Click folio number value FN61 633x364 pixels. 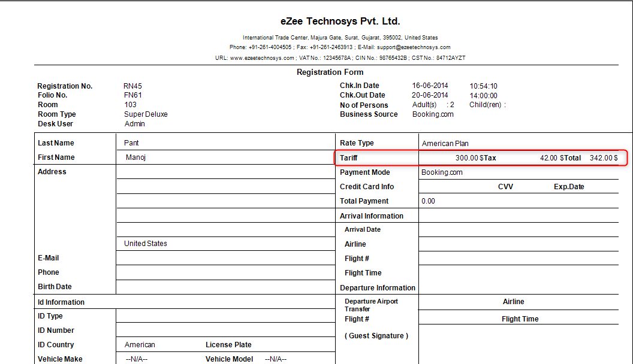[x=133, y=95]
